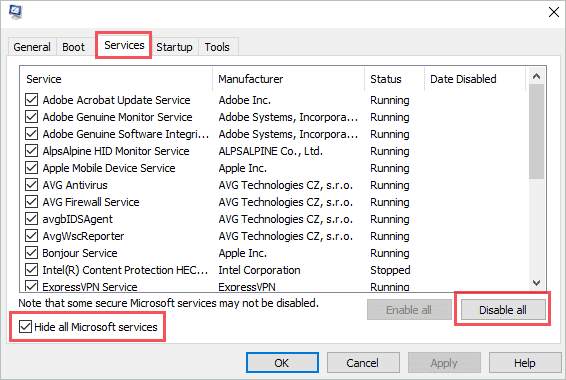Image resolution: width=566 pixels, height=380 pixels.
Task: Click the services list scrollbar thumb
Action: (536, 131)
